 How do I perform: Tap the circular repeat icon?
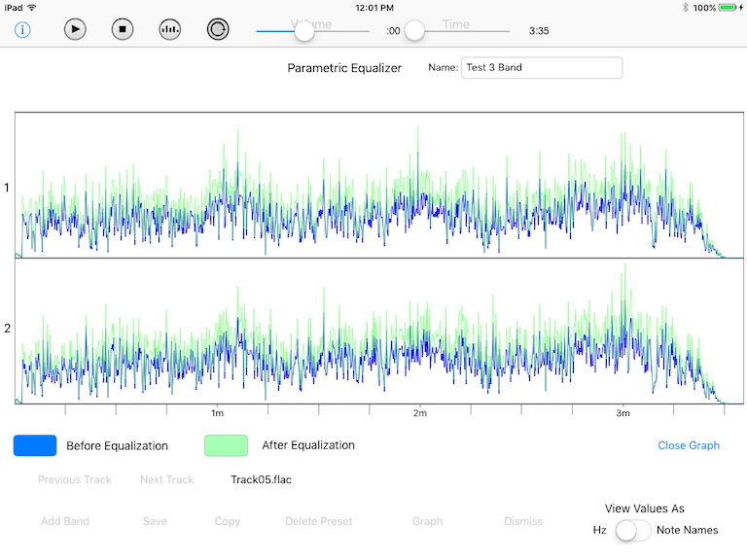[218, 30]
